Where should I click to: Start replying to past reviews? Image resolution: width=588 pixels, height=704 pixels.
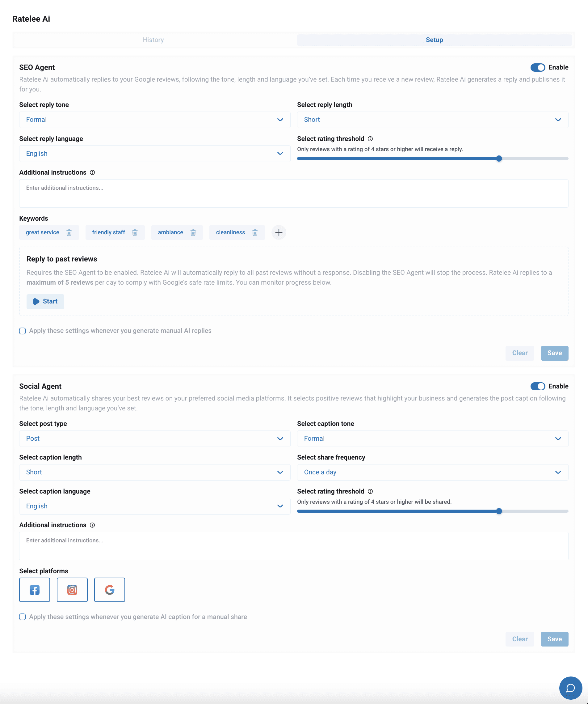45,301
